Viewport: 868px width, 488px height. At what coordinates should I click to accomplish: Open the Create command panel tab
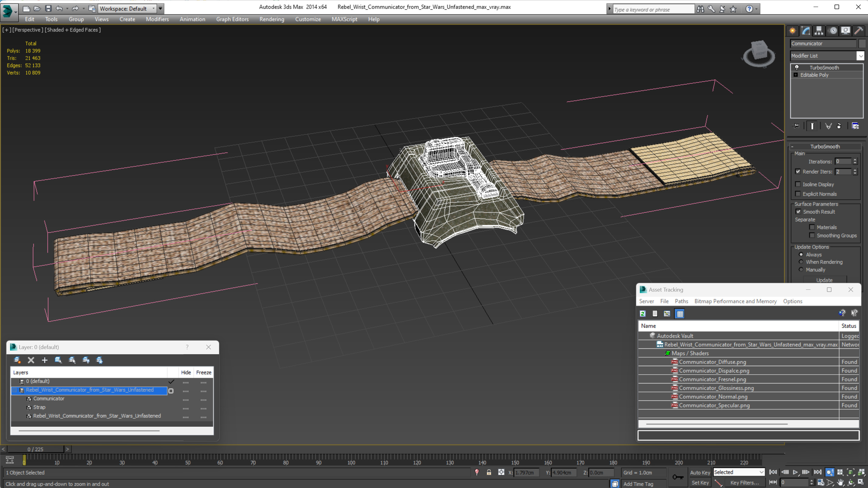point(792,31)
